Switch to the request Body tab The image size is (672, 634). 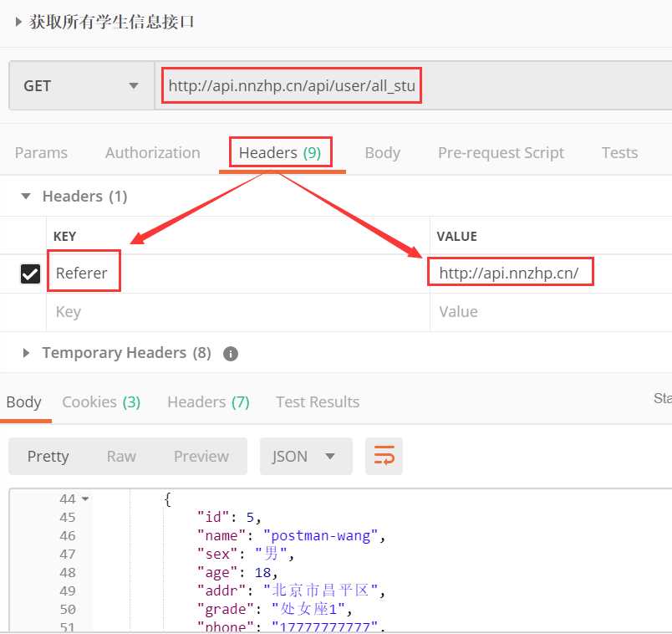(382, 153)
